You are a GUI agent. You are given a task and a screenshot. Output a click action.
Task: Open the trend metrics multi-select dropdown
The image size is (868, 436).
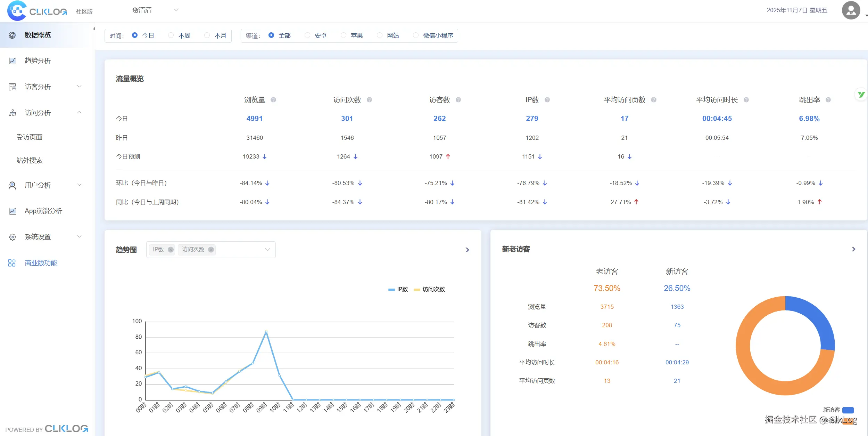click(267, 250)
